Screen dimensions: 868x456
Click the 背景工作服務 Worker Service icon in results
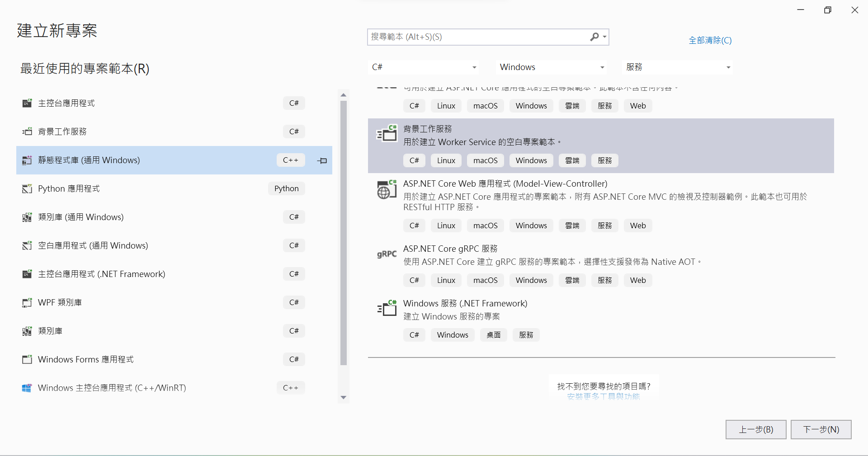pos(387,133)
